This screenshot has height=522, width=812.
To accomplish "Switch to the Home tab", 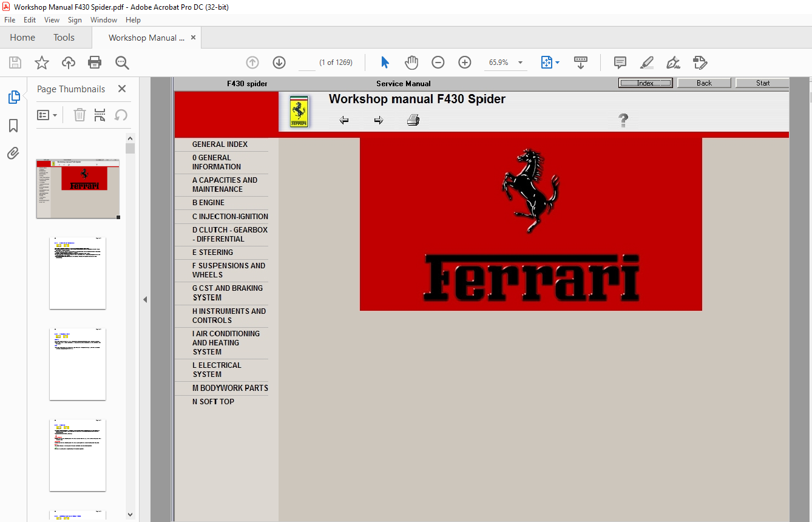I will click(22, 38).
